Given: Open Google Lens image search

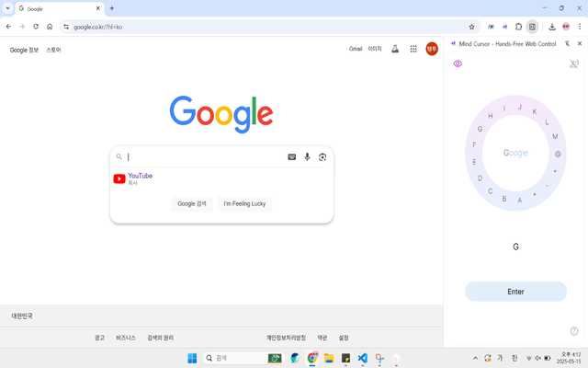Looking at the screenshot, I should pos(322,157).
